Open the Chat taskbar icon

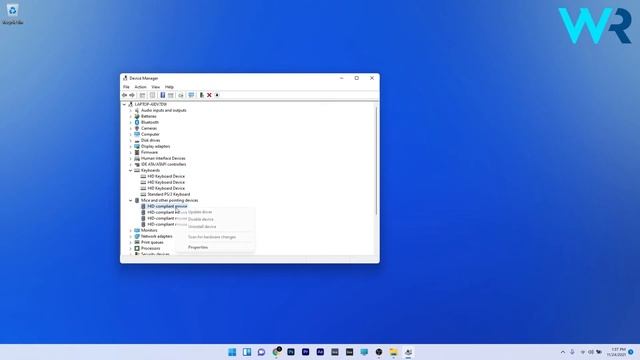click(262, 352)
